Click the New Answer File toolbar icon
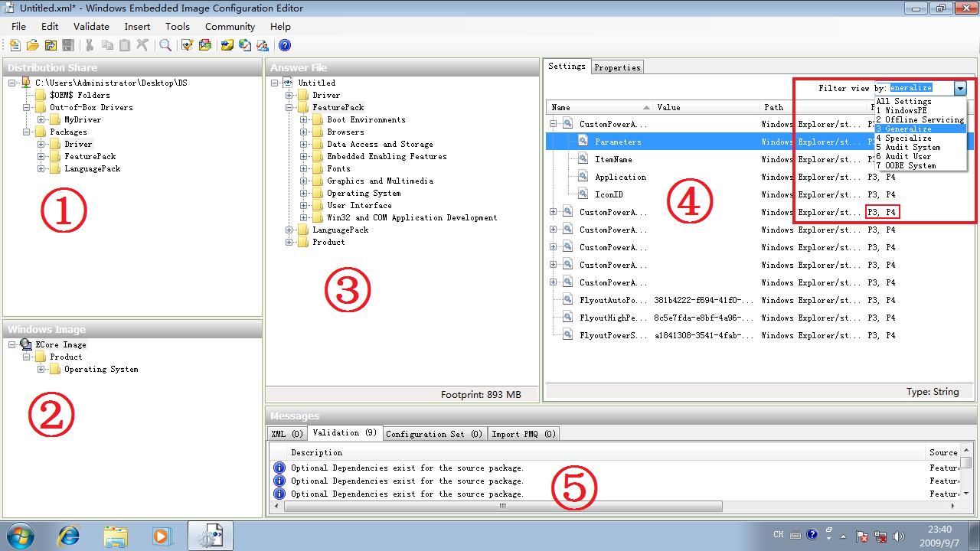The image size is (980, 551). [x=15, y=45]
